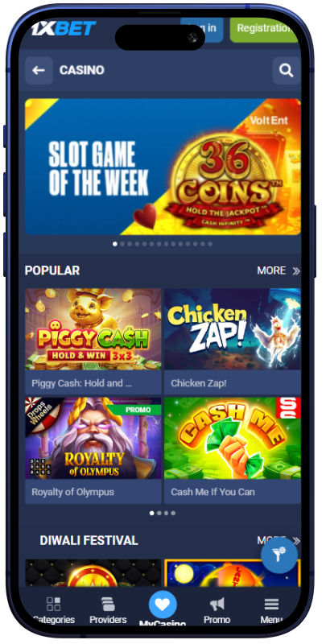This screenshot has width=326, height=644.
Task: Click the Log in button
Action: [202, 29]
